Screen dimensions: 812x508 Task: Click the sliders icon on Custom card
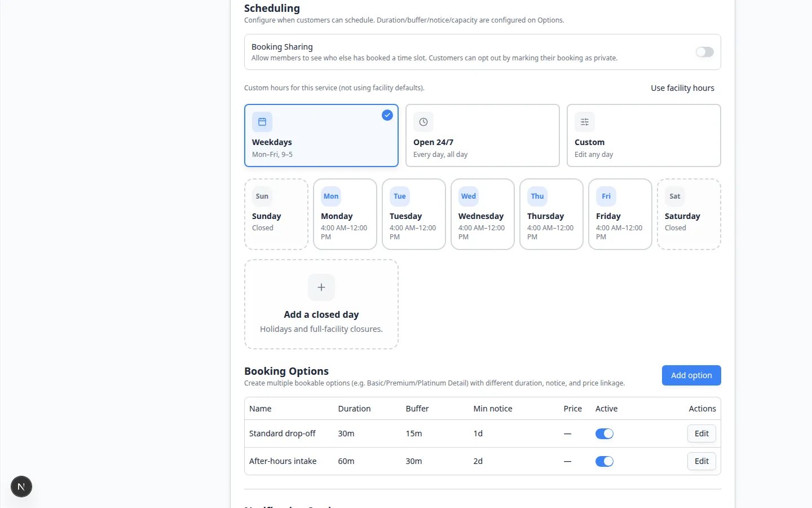pyautogui.click(x=585, y=122)
